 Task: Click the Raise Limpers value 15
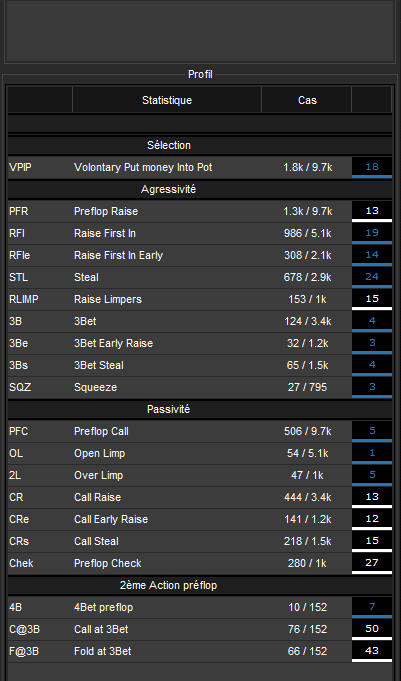point(372,299)
